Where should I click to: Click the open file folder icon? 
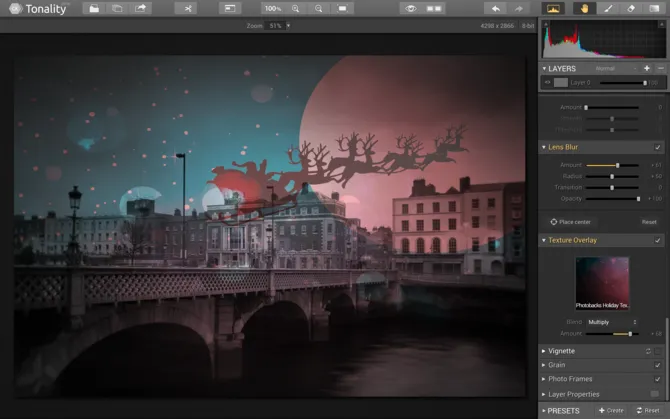click(x=94, y=8)
